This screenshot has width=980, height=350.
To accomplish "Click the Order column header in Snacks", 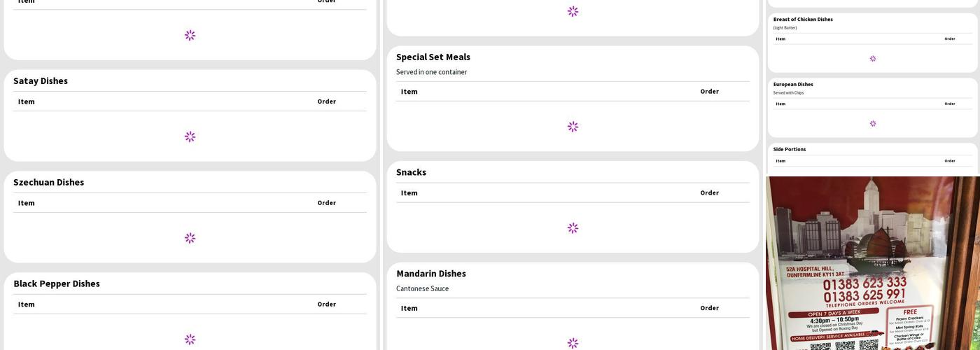I will (709, 192).
